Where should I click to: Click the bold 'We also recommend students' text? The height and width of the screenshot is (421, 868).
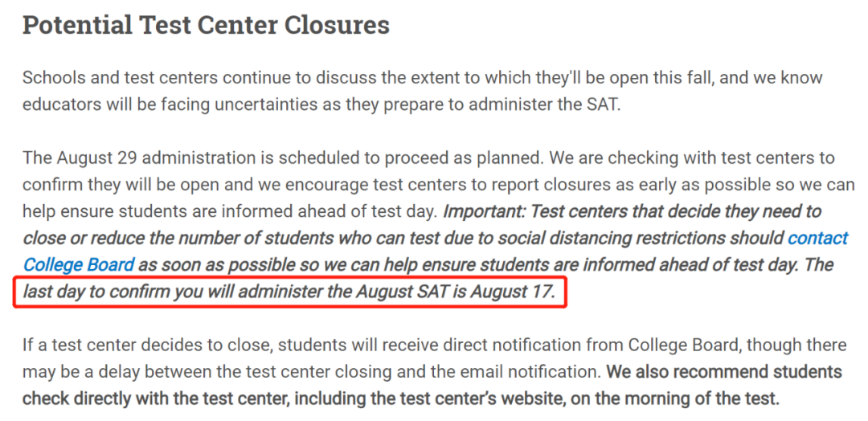pos(724,372)
